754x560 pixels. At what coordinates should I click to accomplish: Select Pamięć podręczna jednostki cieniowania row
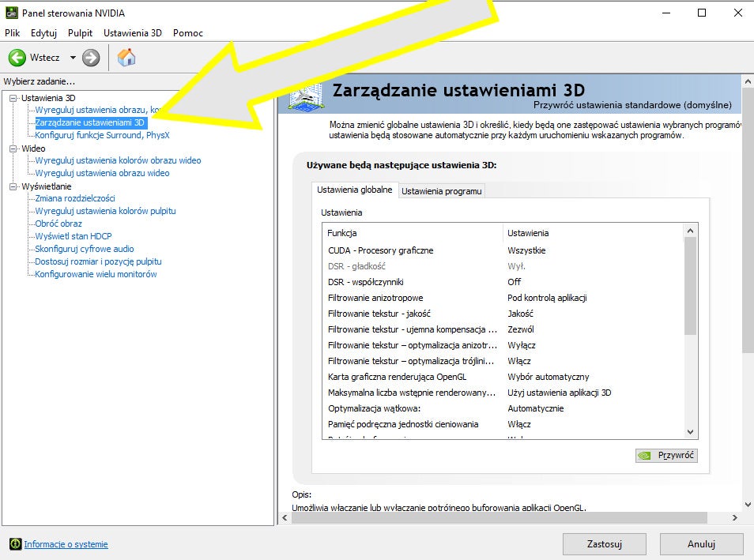point(503,424)
